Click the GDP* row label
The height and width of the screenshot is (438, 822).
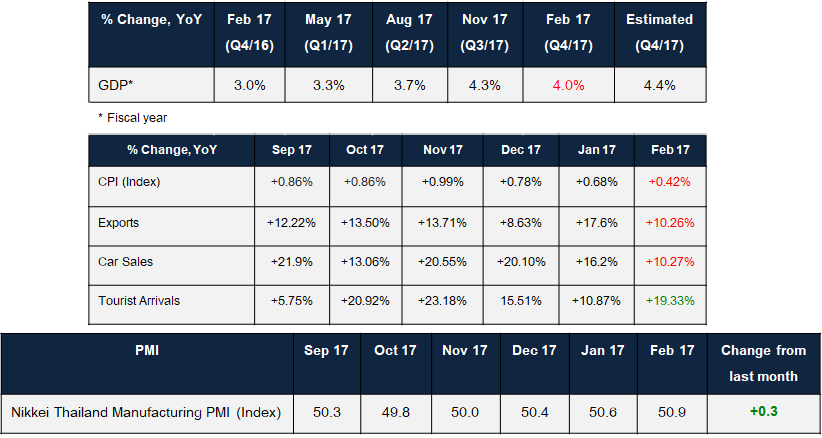click(x=119, y=85)
